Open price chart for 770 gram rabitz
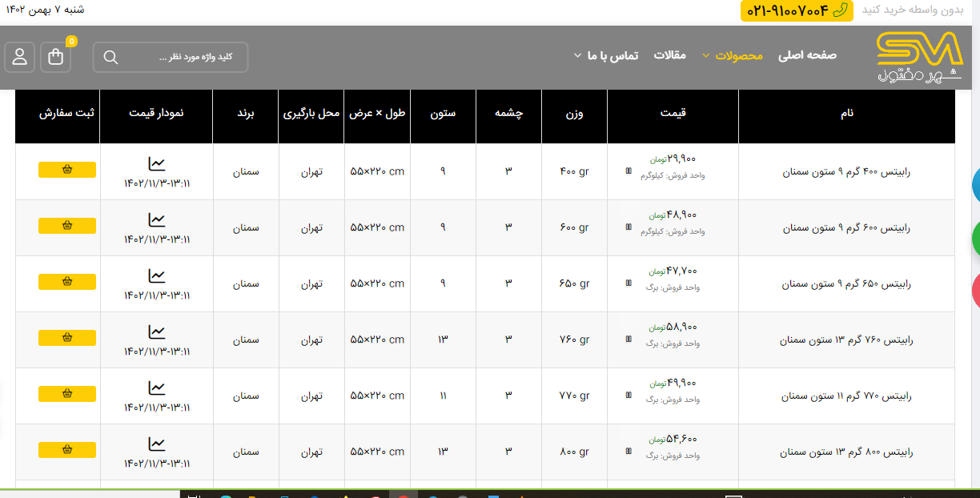980x498 pixels. (x=157, y=388)
